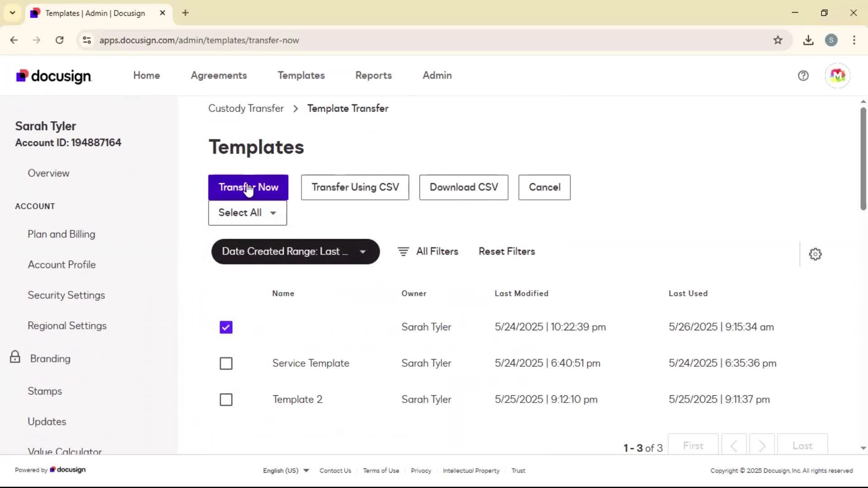Sort by Name column header

point(283,294)
